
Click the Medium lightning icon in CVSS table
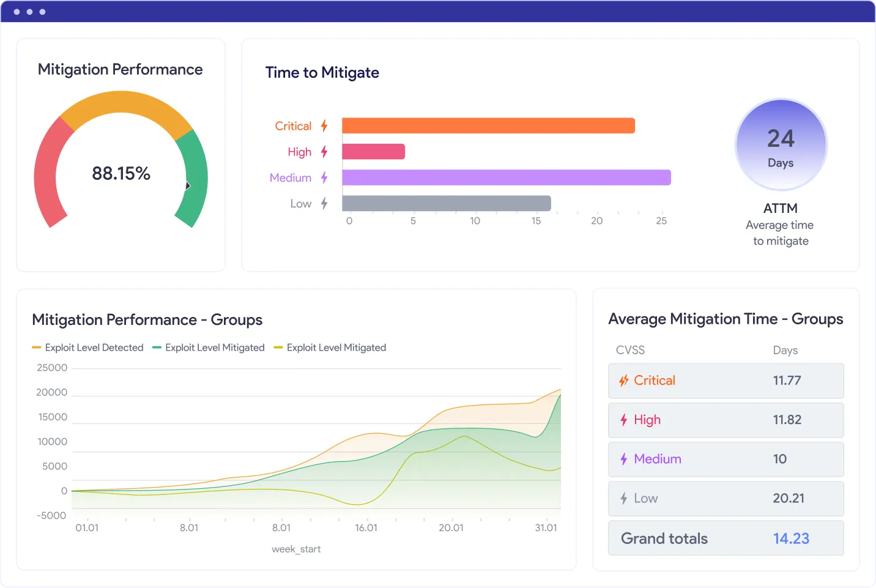[x=624, y=459]
